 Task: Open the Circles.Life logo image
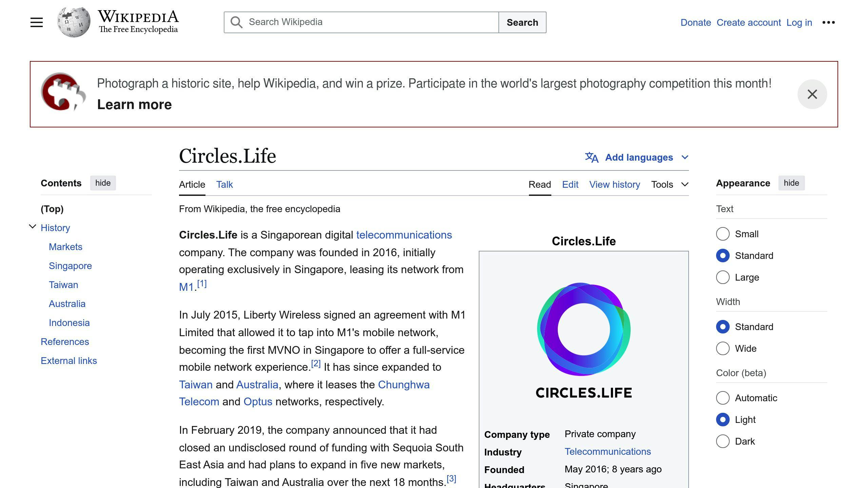[x=584, y=340]
